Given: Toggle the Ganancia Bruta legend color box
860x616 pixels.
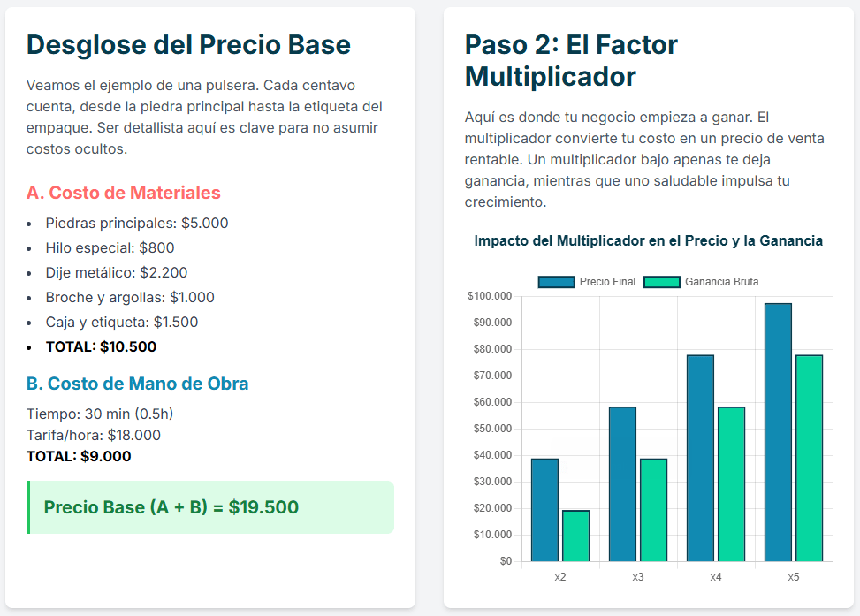Looking at the screenshot, I should tap(661, 282).
